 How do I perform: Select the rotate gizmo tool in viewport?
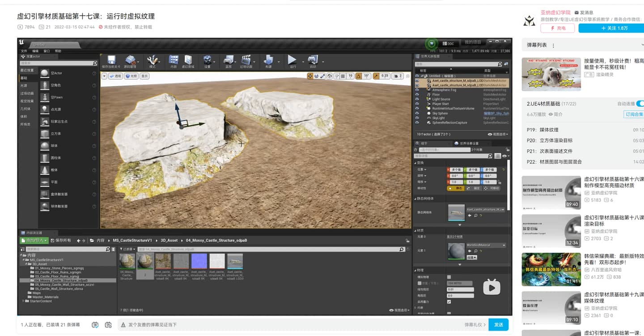[x=316, y=76]
